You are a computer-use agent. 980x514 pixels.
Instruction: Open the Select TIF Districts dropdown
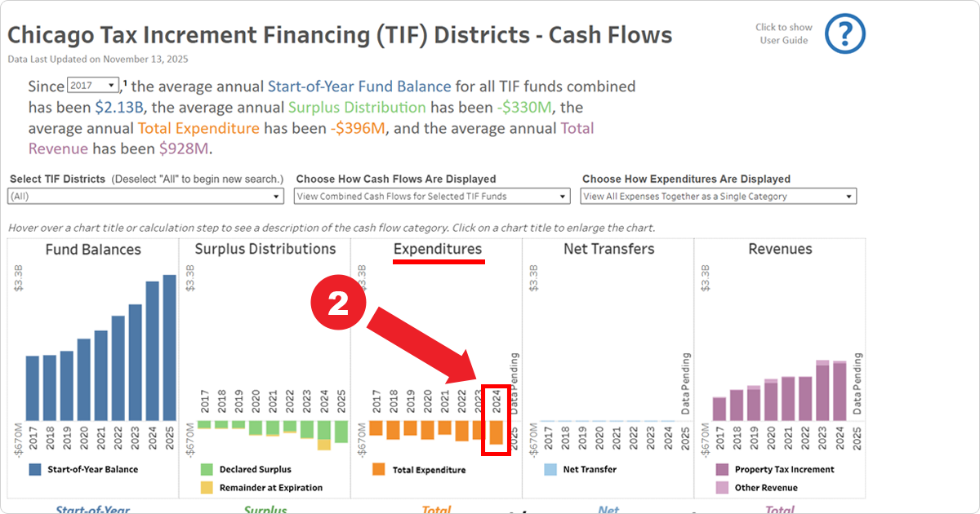click(x=145, y=196)
